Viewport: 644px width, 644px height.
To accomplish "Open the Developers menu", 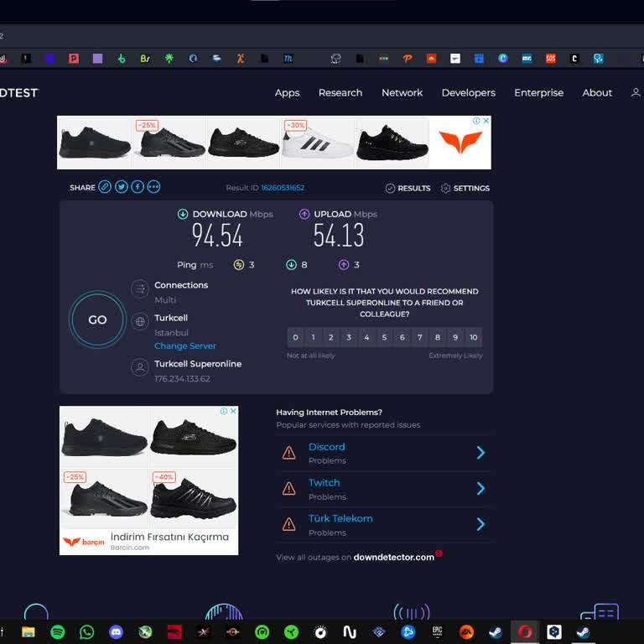I will (469, 93).
